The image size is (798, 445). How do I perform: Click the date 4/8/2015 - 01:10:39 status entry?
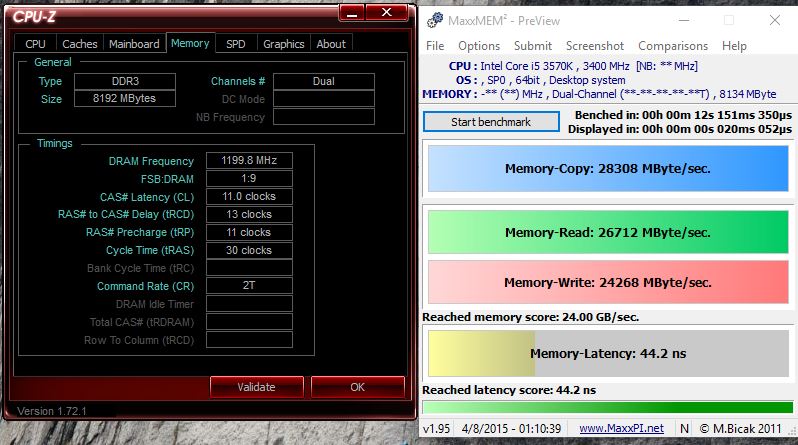(511, 429)
